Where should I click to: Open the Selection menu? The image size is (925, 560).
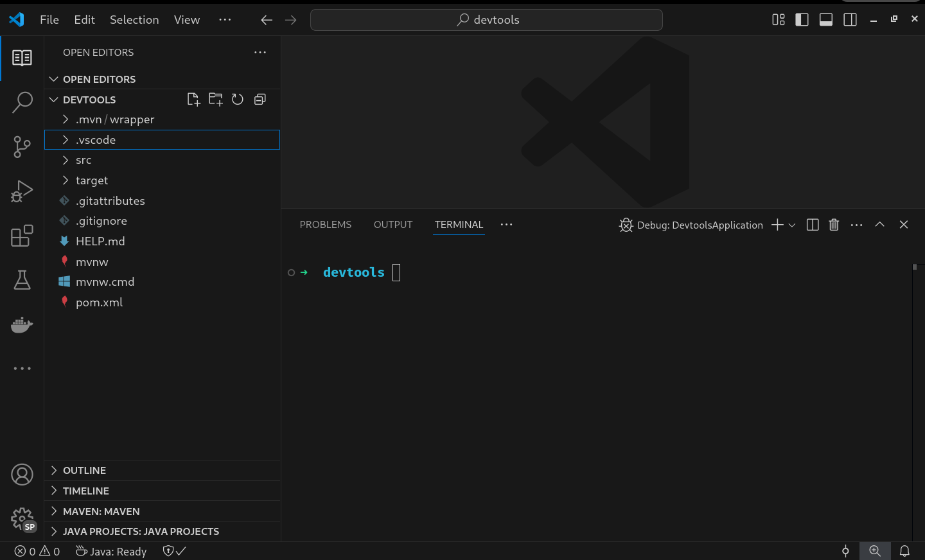click(x=134, y=20)
